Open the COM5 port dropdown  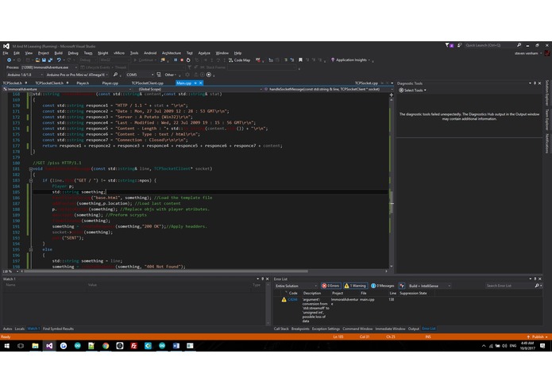tap(140, 75)
